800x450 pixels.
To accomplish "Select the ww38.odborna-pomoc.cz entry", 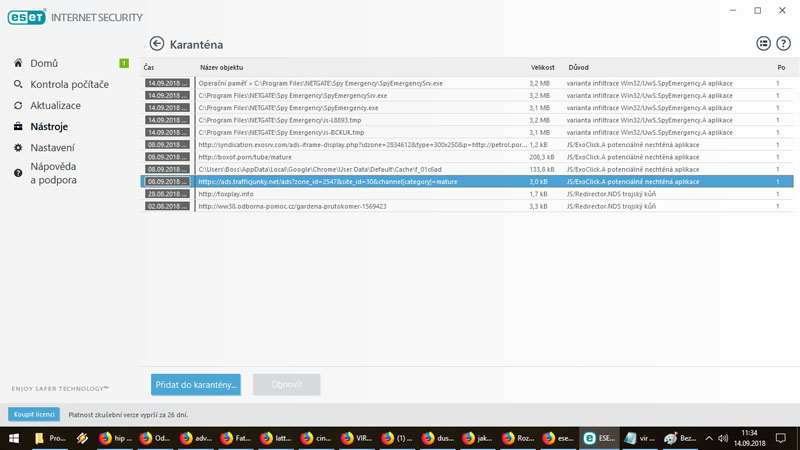I will 467,206.
